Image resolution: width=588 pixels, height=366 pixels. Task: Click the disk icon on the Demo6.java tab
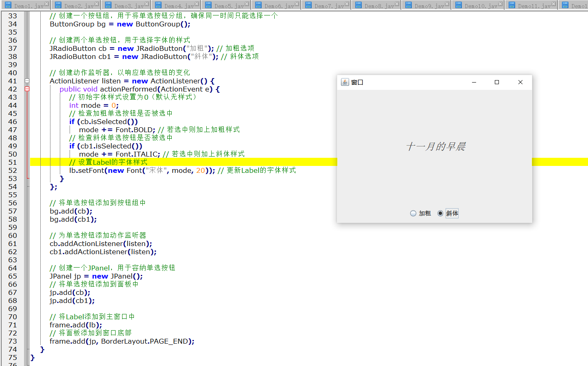(x=258, y=5)
